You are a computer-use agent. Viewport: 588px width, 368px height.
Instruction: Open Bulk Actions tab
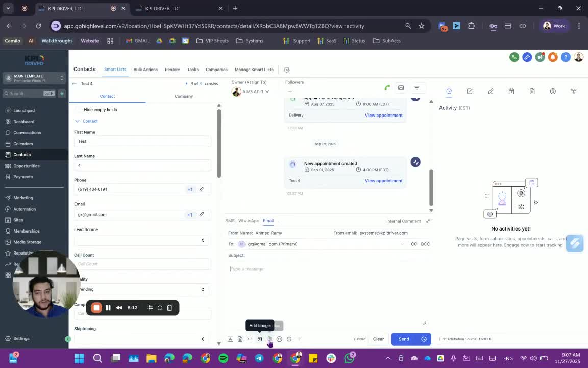click(x=145, y=70)
